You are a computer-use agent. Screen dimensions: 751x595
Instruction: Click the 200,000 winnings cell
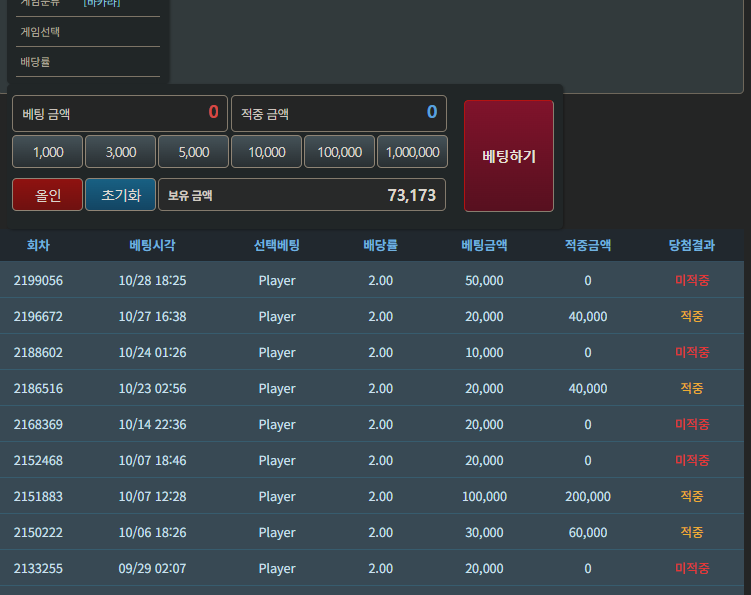pos(588,496)
